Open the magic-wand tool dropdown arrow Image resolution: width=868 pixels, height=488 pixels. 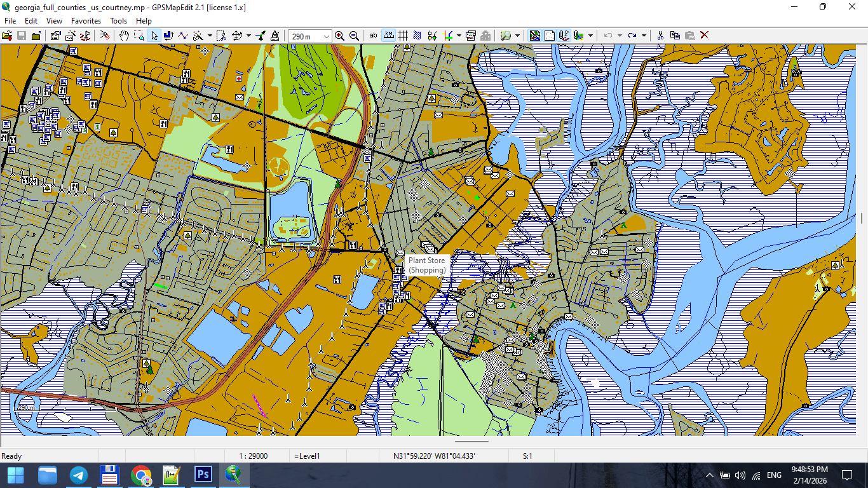coord(210,36)
